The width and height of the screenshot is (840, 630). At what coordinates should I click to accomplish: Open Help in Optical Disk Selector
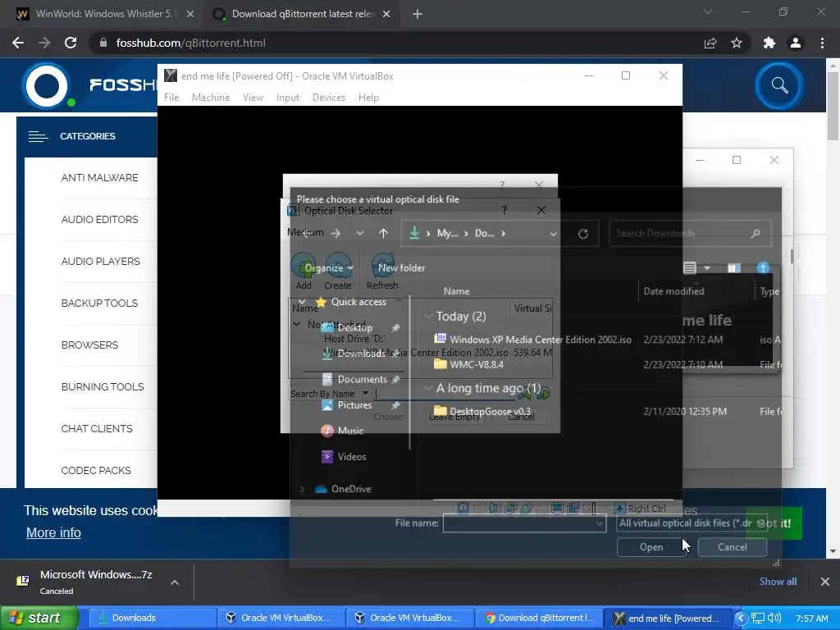coord(504,210)
